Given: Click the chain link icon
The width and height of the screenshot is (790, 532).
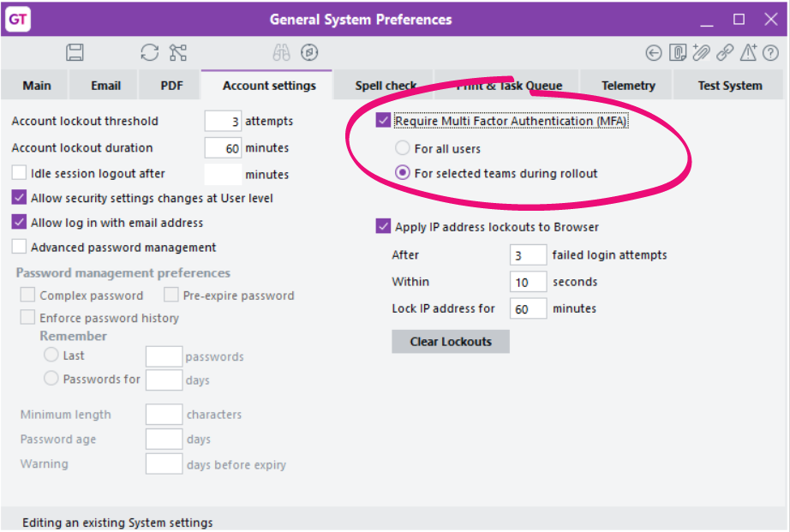Looking at the screenshot, I should point(725,54).
